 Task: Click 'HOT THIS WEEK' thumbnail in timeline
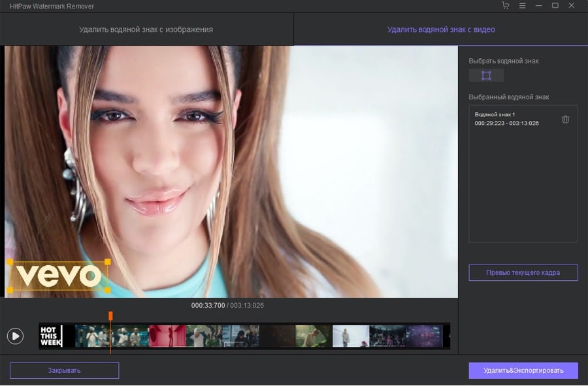tap(52, 336)
